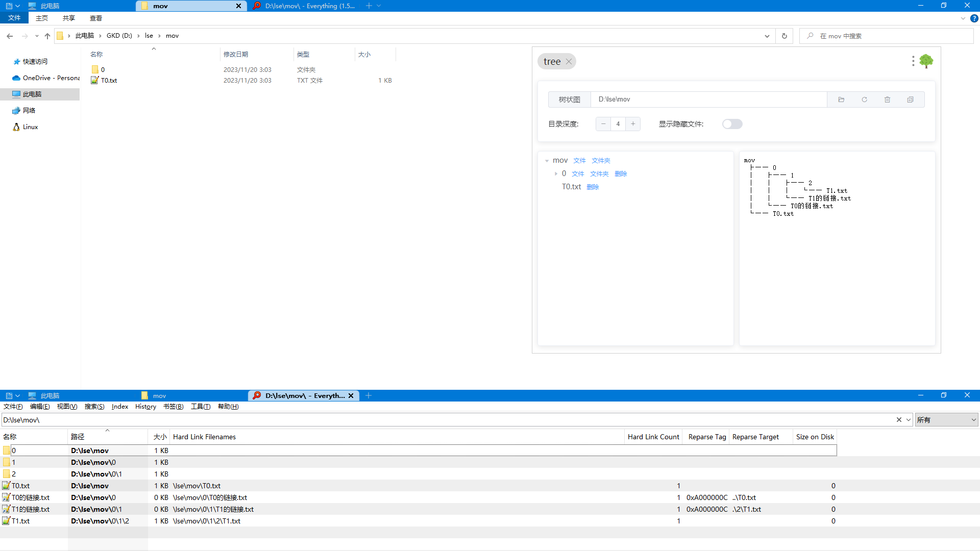The image size is (980, 551).
Task: Open the 所有 filter dropdown in Everything
Action: pos(946,420)
